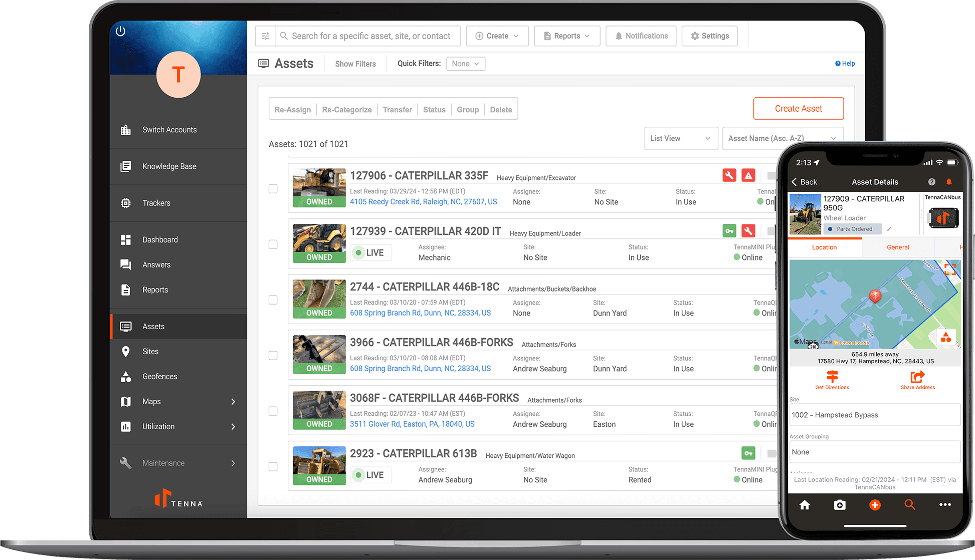Open the maintenance wrench icon on CATERPILLAR 335F
This screenshot has width=975, height=560.
(729, 175)
